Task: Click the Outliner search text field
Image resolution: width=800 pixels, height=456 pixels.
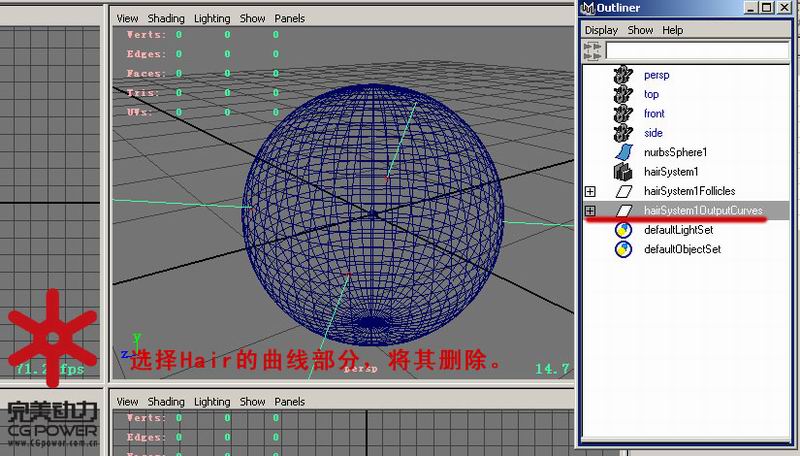Action: click(697, 51)
